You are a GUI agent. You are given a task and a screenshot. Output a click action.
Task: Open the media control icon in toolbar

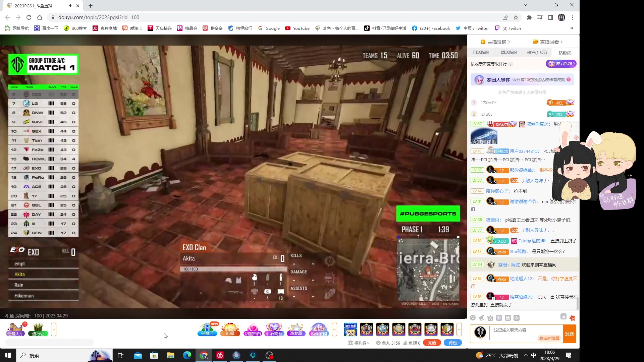540,17
